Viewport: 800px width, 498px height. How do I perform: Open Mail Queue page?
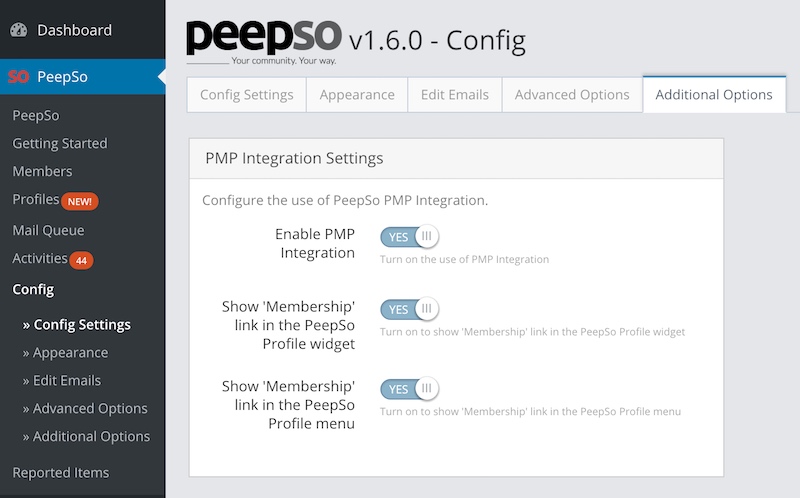pos(48,230)
